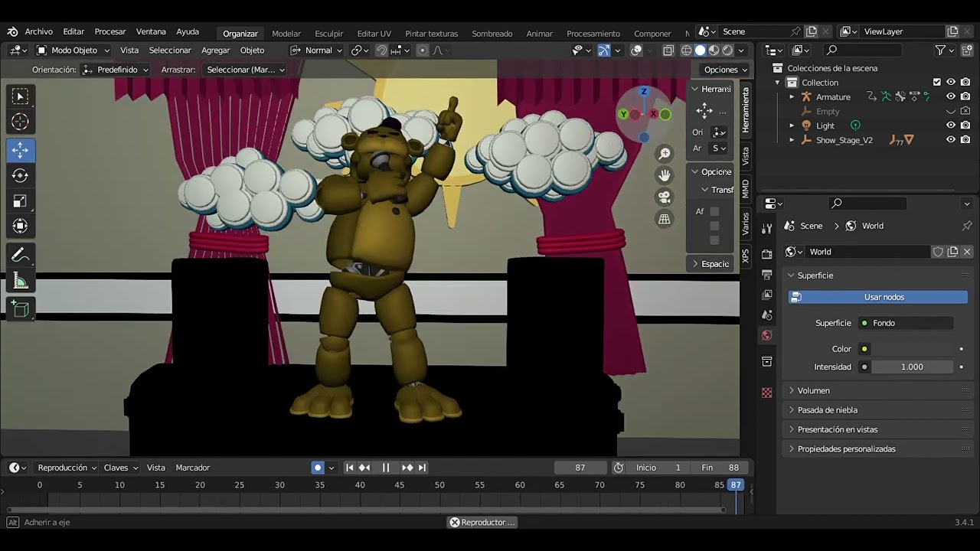Viewport: 980px width, 551px height.
Task: Switch to the Sombreado workspace tab
Action: (x=492, y=34)
